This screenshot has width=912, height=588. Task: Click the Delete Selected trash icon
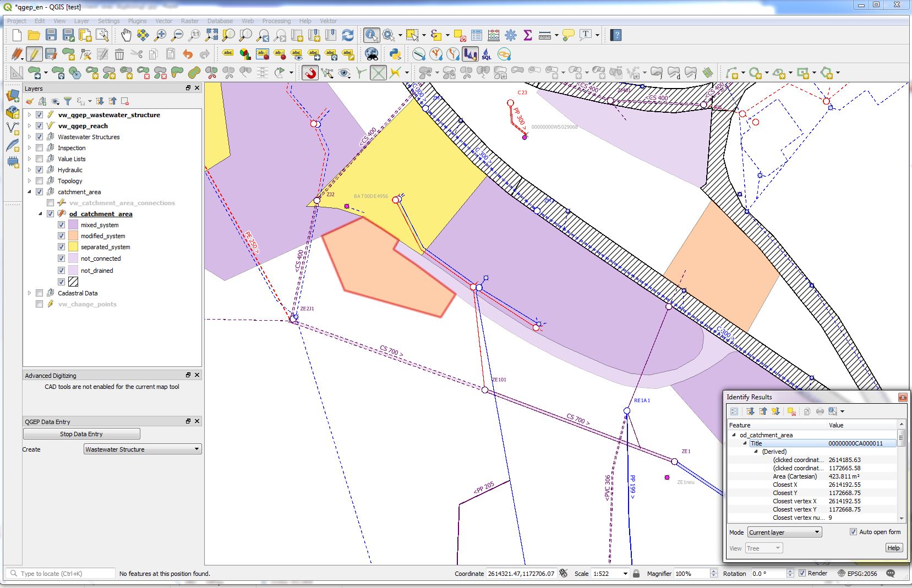coord(119,54)
